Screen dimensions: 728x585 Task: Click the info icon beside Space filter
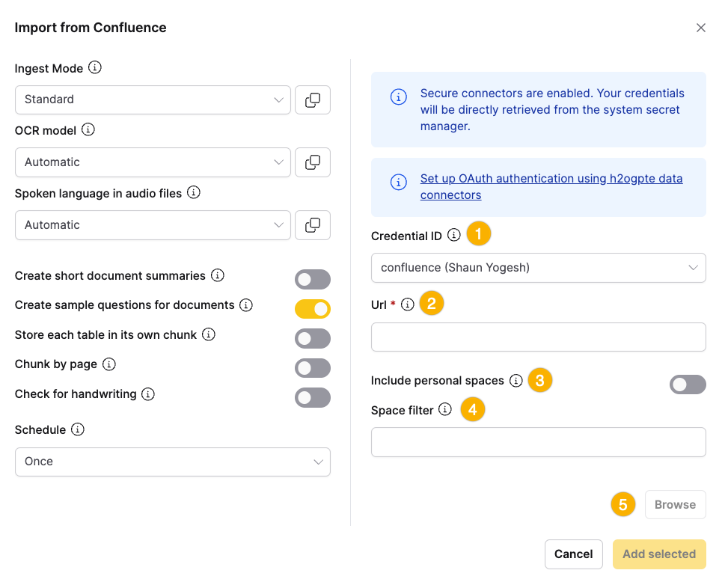[445, 409]
